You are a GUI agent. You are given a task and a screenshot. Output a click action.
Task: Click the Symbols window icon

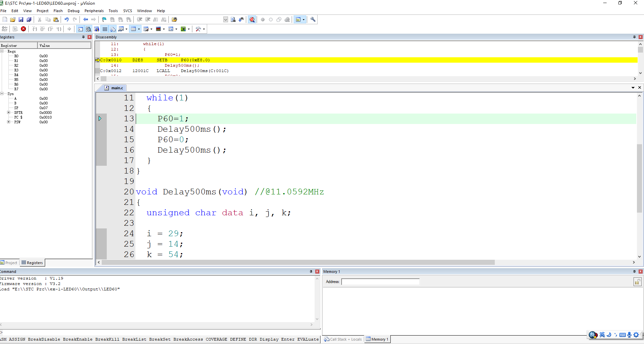pos(97,29)
